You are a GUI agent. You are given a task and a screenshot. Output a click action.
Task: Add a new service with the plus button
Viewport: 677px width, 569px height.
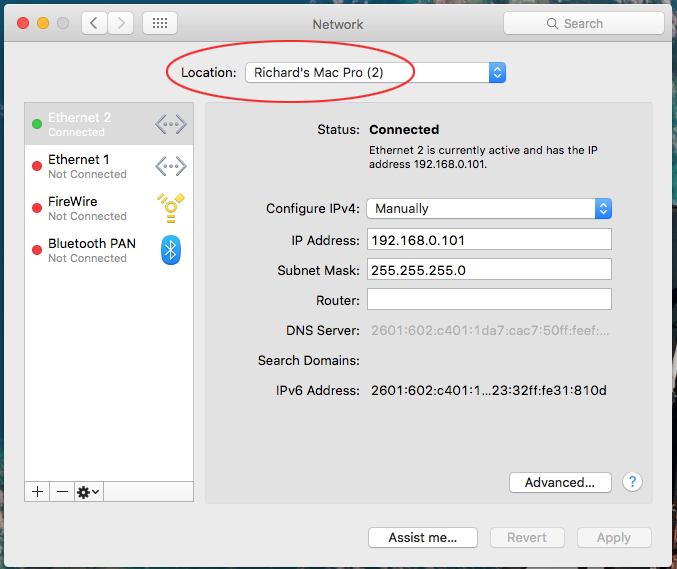[37, 492]
